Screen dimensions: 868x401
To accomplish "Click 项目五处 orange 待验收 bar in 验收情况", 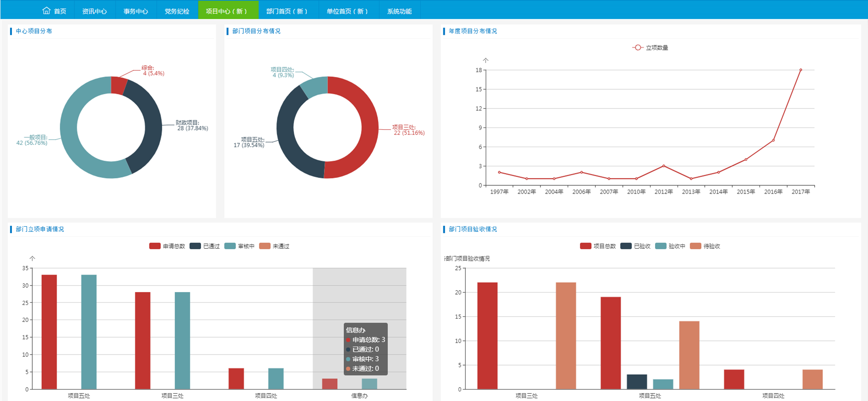I will coord(689,355).
